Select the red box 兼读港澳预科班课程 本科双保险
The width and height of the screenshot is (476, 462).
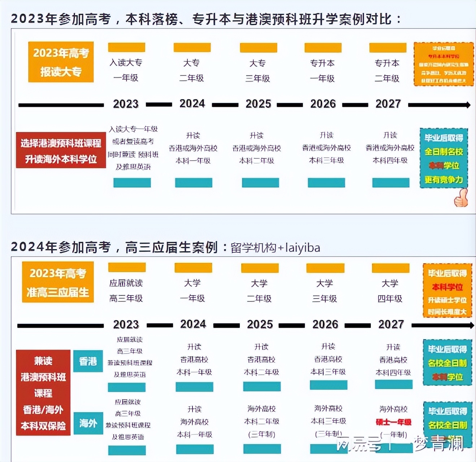click(x=43, y=393)
